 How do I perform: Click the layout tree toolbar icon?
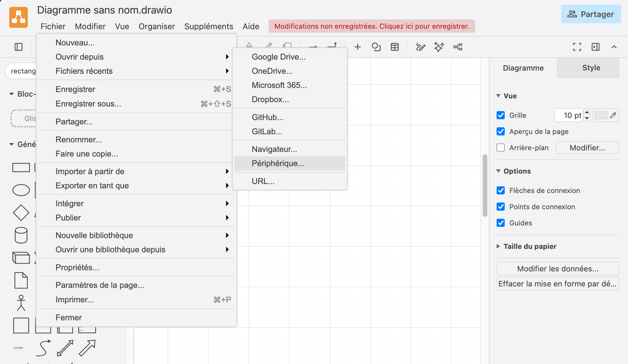458,47
